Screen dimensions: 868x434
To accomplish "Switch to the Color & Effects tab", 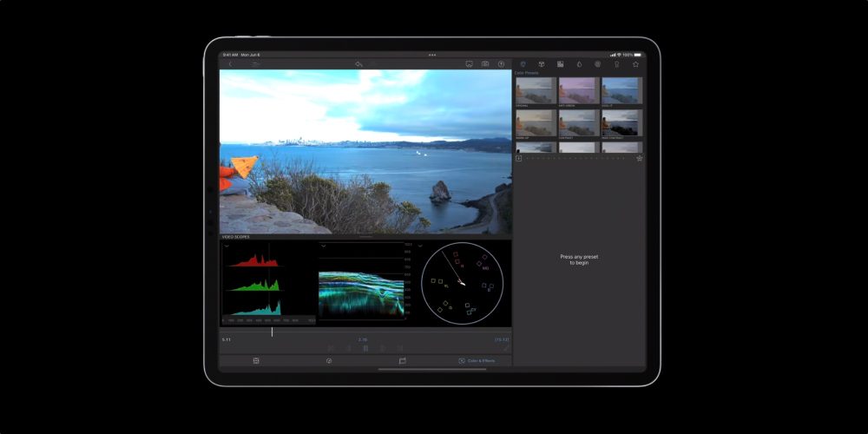I will tap(477, 360).
